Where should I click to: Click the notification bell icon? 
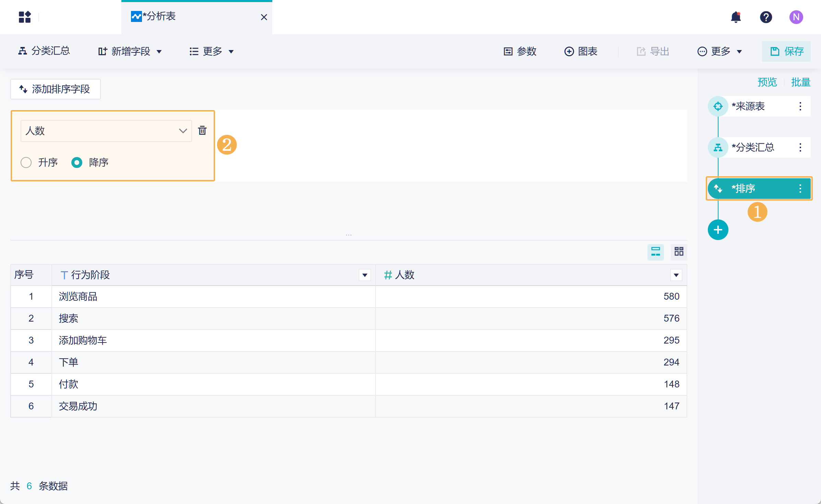[736, 17]
